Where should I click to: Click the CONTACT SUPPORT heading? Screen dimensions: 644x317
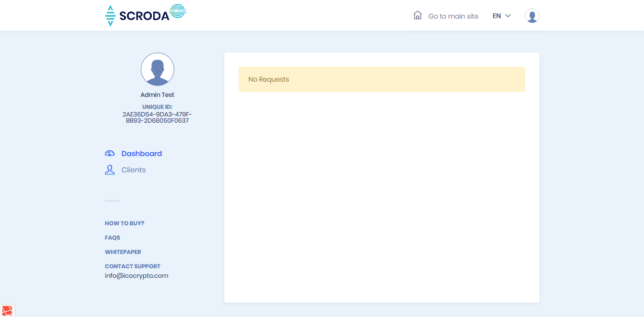pyautogui.click(x=132, y=266)
